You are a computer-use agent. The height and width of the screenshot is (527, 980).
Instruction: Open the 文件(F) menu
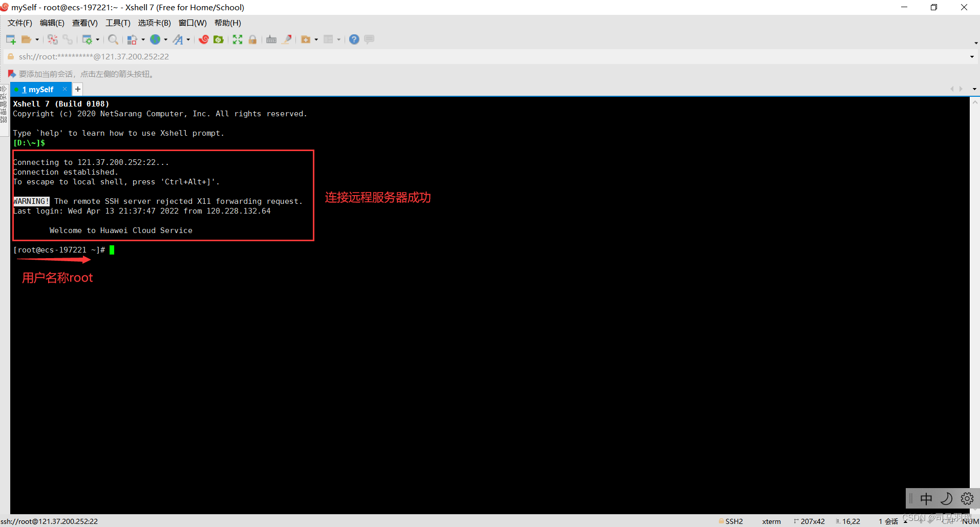20,23
